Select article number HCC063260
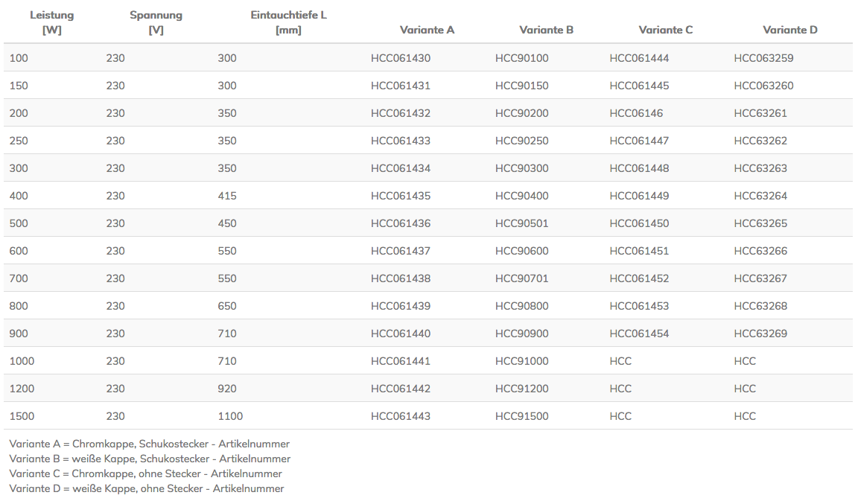The image size is (855, 504). (x=763, y=86)
